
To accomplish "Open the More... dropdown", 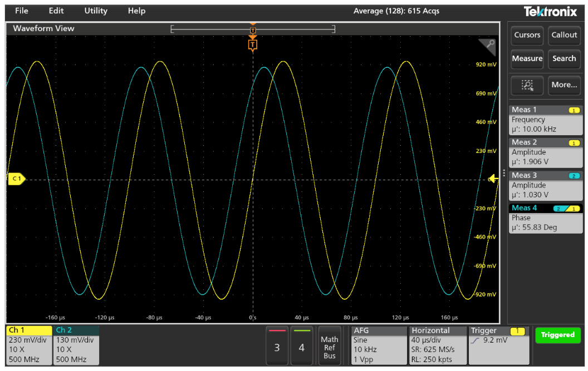I will [564, 85].
